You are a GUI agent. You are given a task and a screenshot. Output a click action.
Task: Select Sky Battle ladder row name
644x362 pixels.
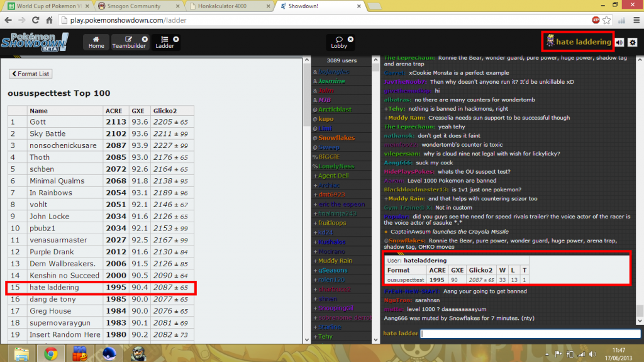pos(48,133)
